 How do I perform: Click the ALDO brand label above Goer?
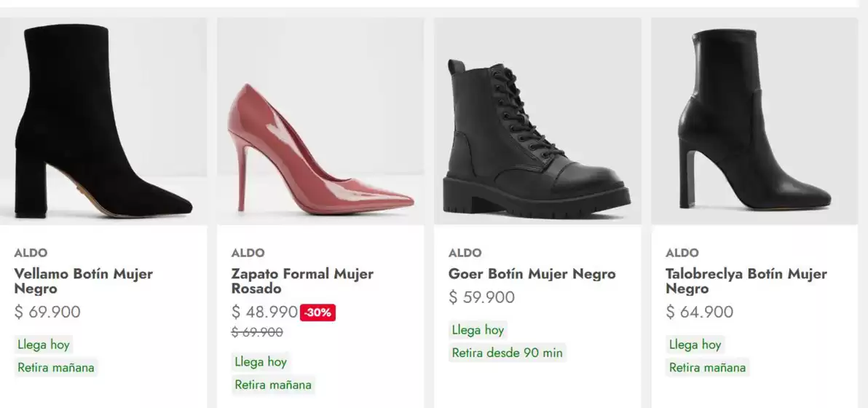point(465,253)
